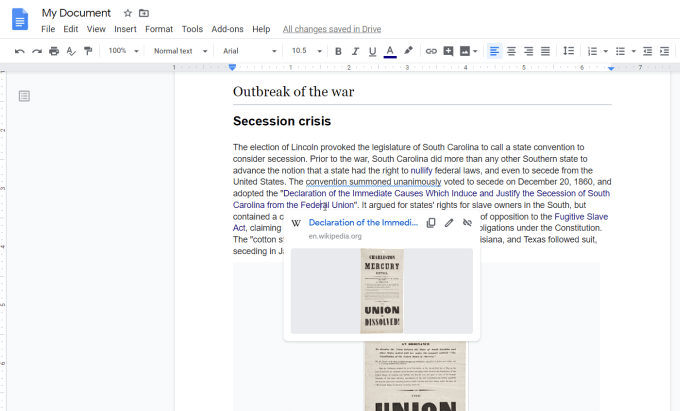
Task: Click the Union Dissolved document image
Action: point(415,375)
